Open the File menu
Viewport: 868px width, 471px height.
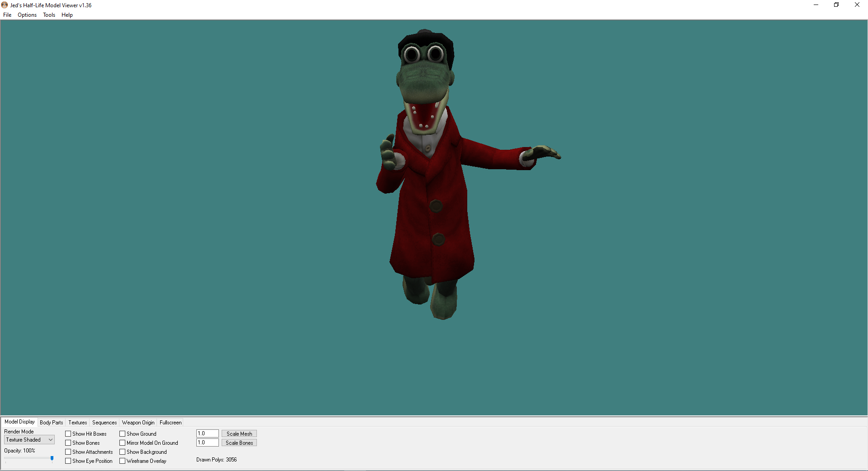pos(7,15)
